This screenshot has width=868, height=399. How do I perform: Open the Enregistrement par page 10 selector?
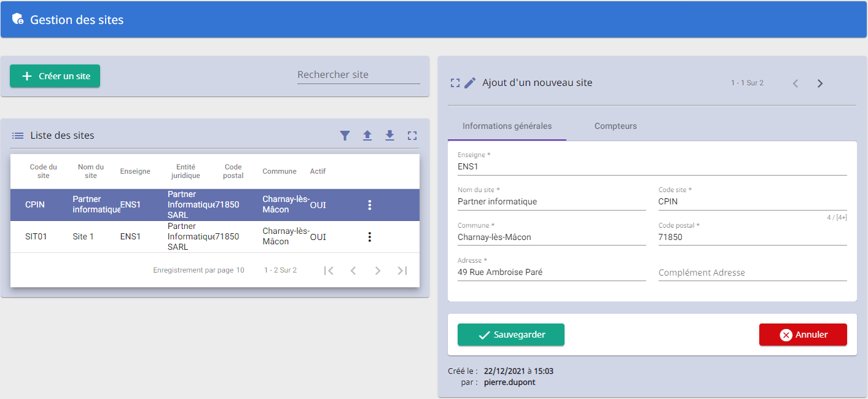(x=198, y=270)
